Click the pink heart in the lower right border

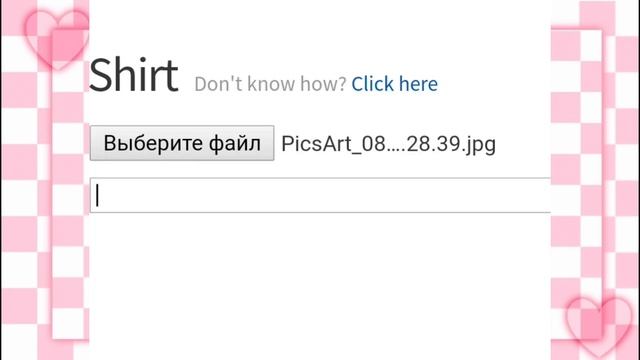pos(599,327)
